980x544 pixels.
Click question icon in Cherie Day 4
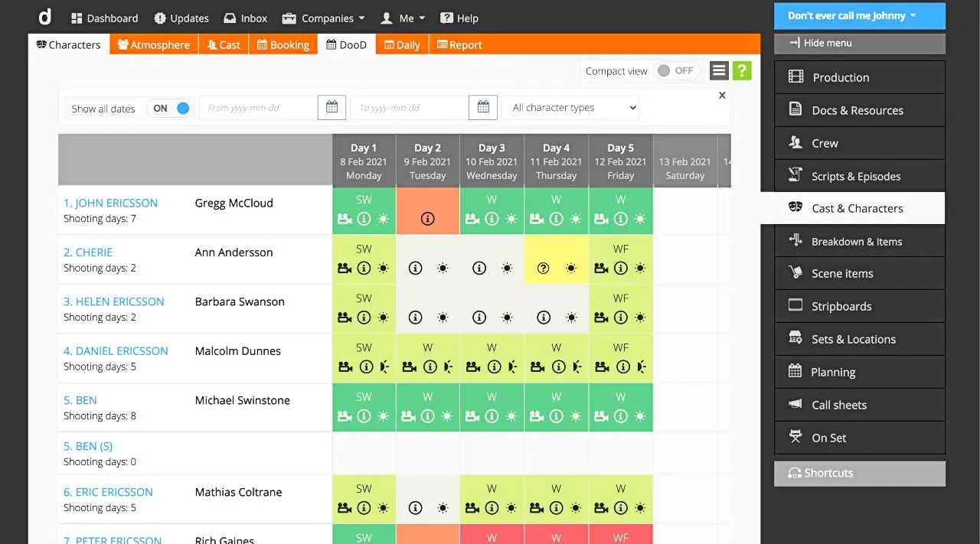[x=544, y=269]
